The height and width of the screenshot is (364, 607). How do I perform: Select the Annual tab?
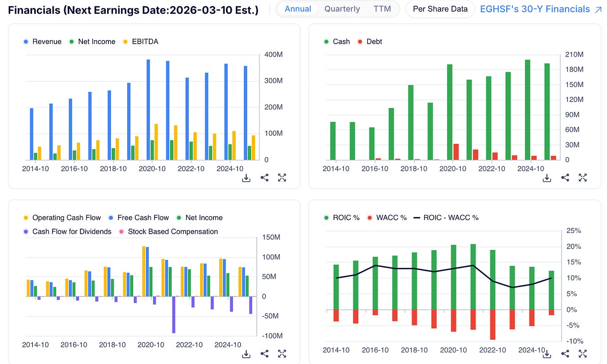(x=298, y=9)
